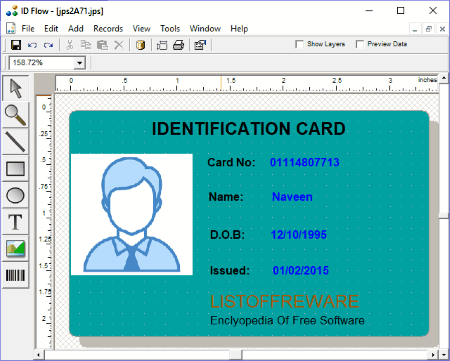
Task: Click the ID Flow title bar icon
Action: (x=12, y=11)
